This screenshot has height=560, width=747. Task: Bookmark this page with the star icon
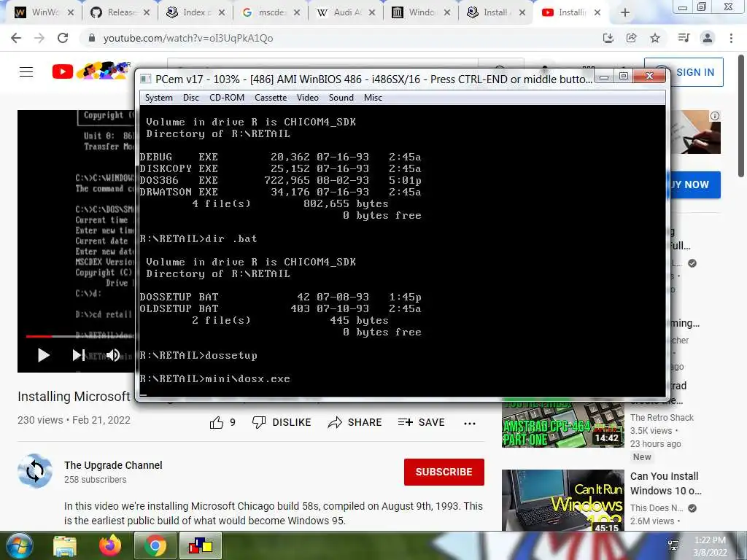tap(655, 38)
